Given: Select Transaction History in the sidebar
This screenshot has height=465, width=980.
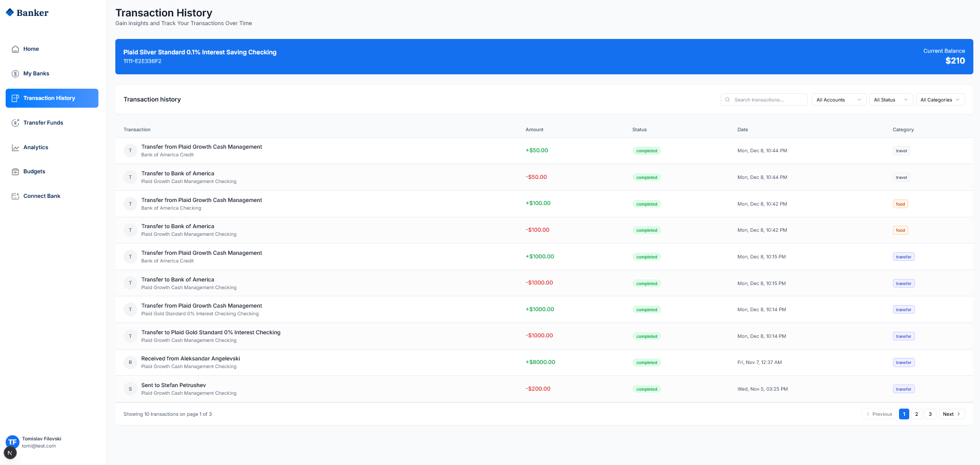Looking at the screenshot, I should (52, 98).
